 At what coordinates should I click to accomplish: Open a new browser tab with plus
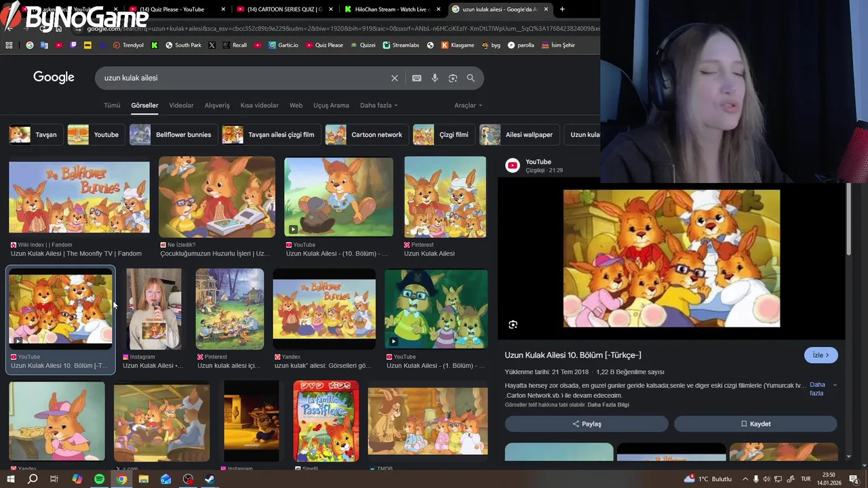pos(562,9)
